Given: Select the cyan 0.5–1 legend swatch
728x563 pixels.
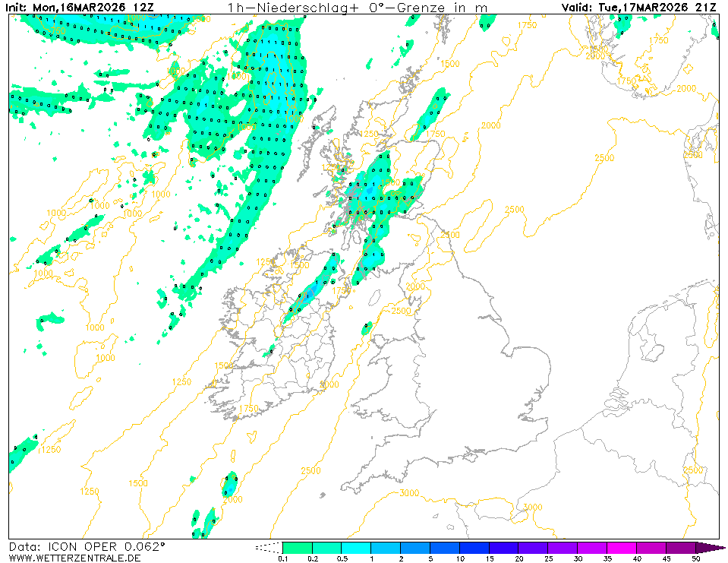Looking at the screenshot, I should 356,547.
